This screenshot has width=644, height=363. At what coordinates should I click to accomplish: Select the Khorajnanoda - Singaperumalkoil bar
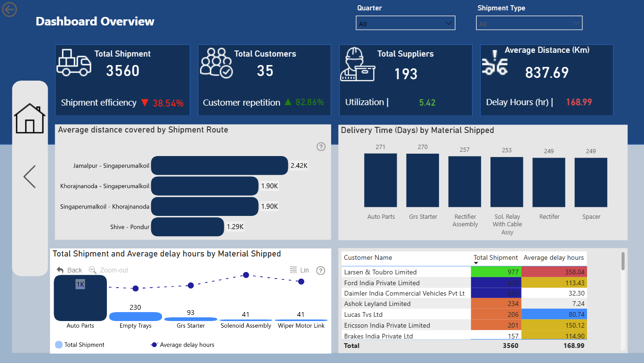click(205, 186)
